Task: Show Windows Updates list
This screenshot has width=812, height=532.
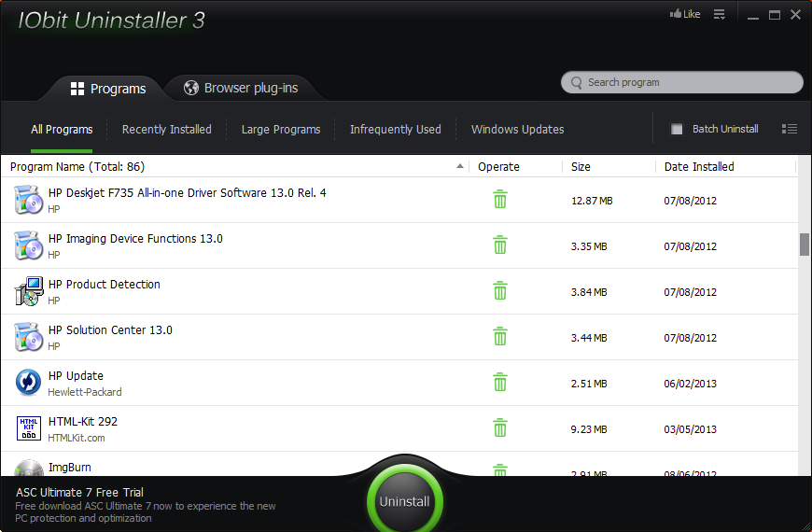Action: point(517,130)
